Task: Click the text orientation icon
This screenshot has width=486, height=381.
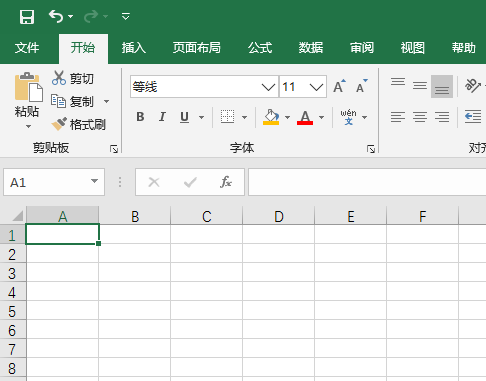Action: pyautogui.click(x=473, y=86)
